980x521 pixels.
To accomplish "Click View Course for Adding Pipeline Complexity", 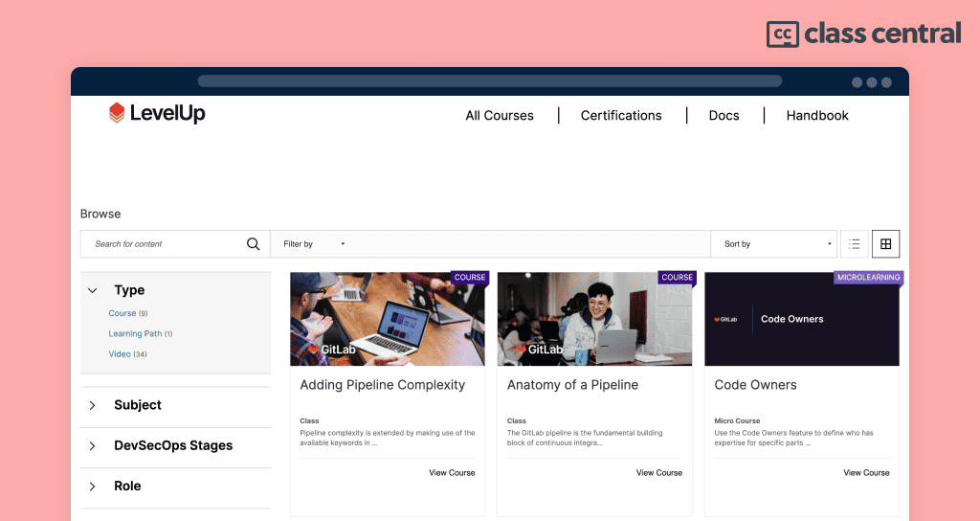I will pos(452,473).
